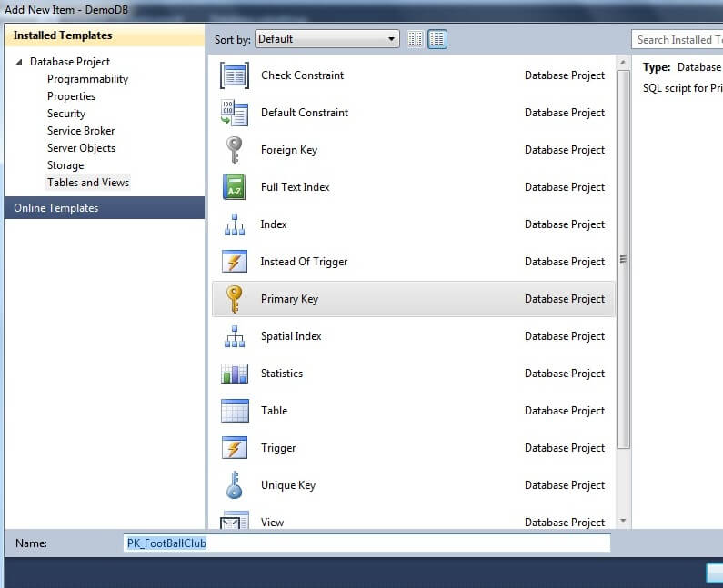Click Database Project label in Statistics row
The height and width of the screenshot is (588, 723).
tap(565, 374)
